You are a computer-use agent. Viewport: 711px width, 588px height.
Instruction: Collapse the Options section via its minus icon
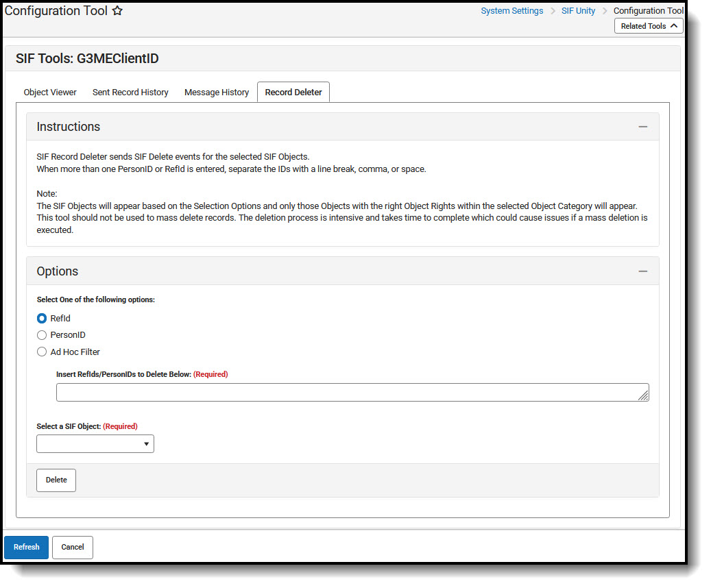coord(643,271)
